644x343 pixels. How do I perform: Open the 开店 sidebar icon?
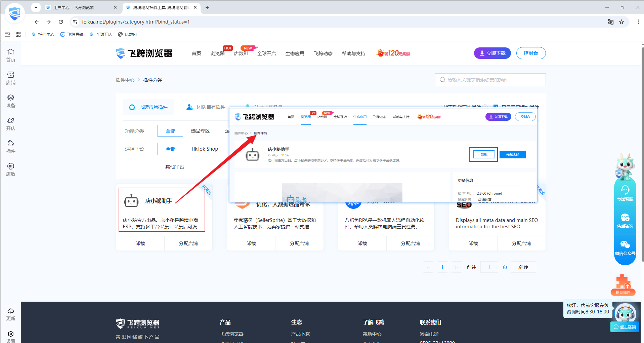[x=11, y=124]
